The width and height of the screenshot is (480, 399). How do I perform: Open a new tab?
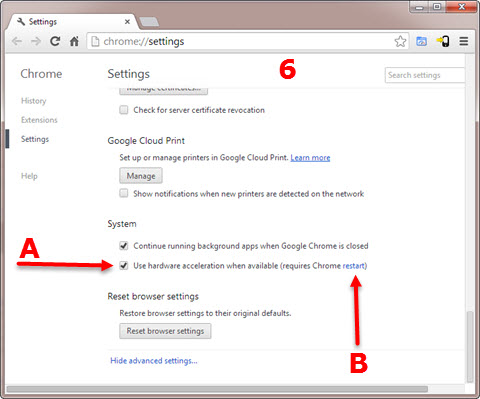point(149,22)
